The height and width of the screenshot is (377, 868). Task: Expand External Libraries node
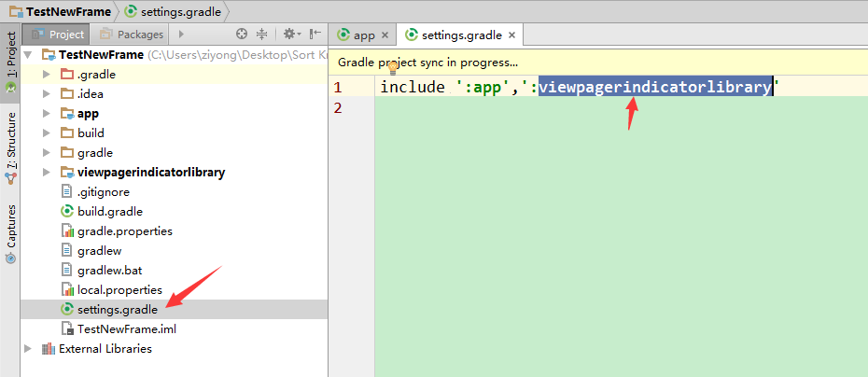28,349
